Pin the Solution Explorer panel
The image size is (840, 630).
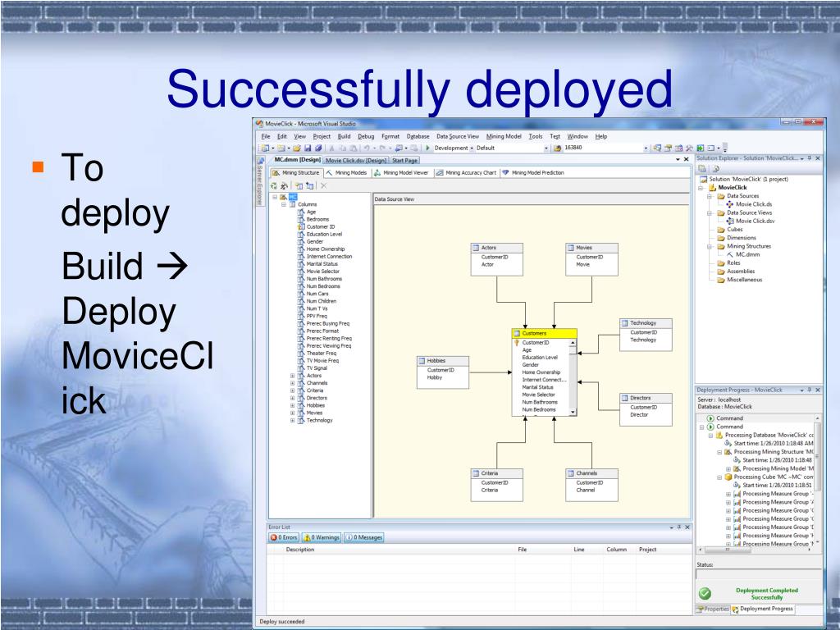810,158
